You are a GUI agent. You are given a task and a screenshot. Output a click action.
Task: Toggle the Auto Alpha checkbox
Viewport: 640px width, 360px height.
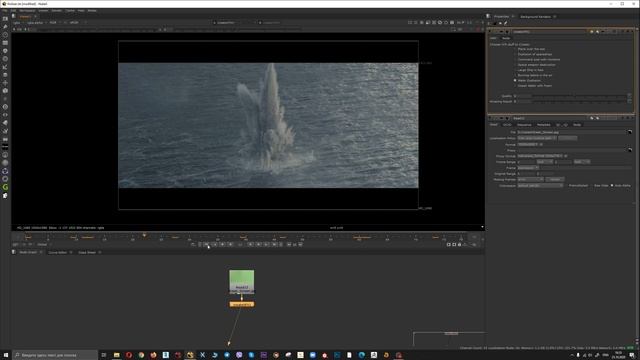pyautogui.click(x=612, y=185)
